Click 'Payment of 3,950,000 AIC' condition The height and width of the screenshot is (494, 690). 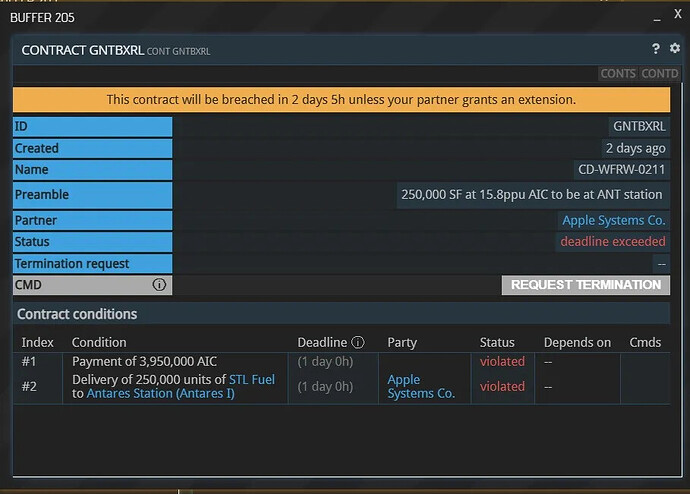(x=144, y=361)
